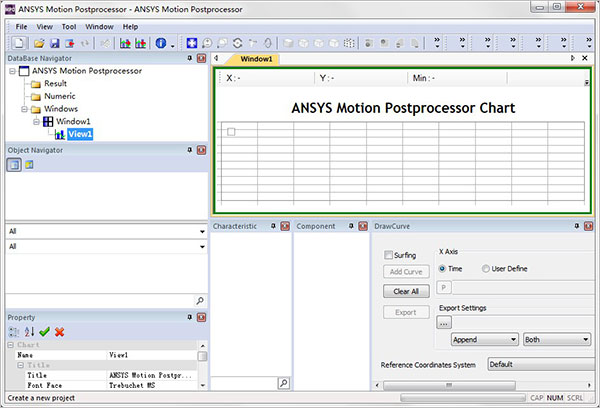Screen dimensions: 600x408
Task: Click the alphabetical sort icon in Property panel
Action: coord(29,332)
